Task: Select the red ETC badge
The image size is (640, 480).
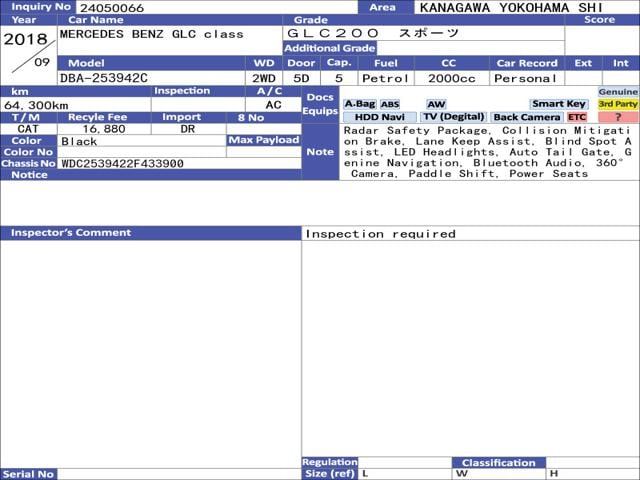Action: click(x=577, y=117)
